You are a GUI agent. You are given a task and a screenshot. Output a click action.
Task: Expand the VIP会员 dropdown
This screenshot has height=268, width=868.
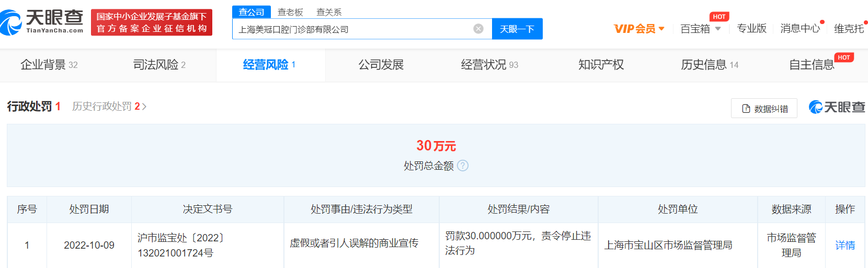point(639,29)
